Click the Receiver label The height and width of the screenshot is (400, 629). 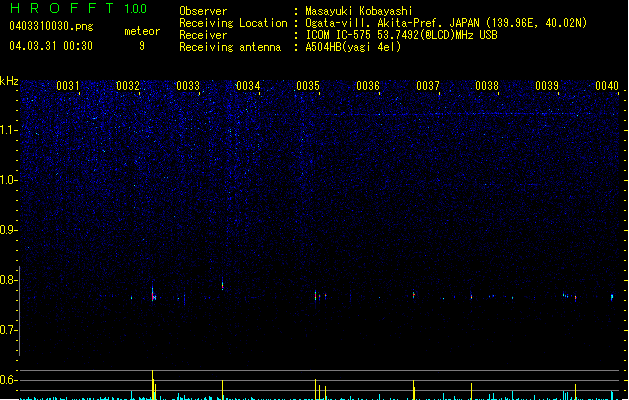(203, 35)
